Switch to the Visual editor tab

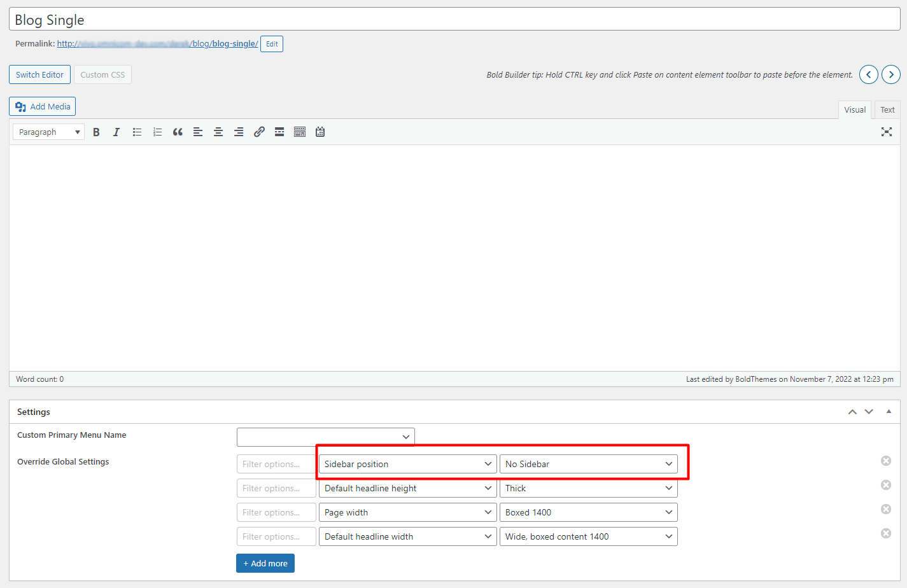[855, 109]
